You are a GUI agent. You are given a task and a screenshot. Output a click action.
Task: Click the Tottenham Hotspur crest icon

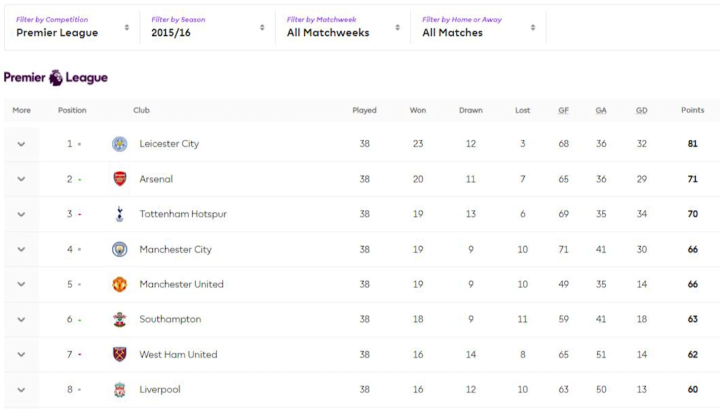pos(120,214)
